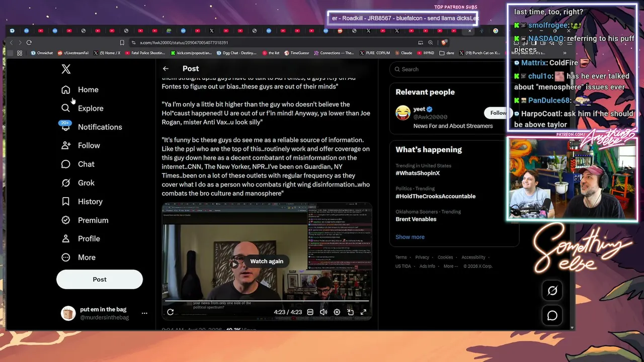This screenshot has width=644, height=362.
Task: Open the More circle icon
Action: click(x=66, y=257)
